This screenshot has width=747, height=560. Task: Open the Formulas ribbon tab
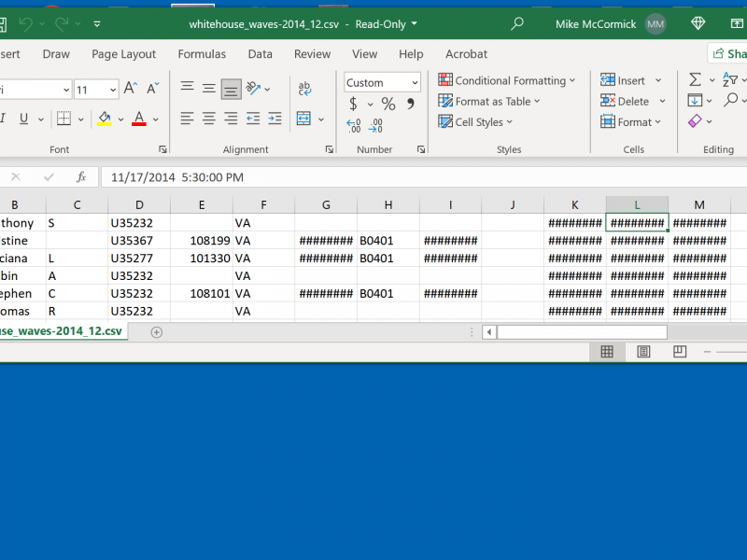click(202, 54)
